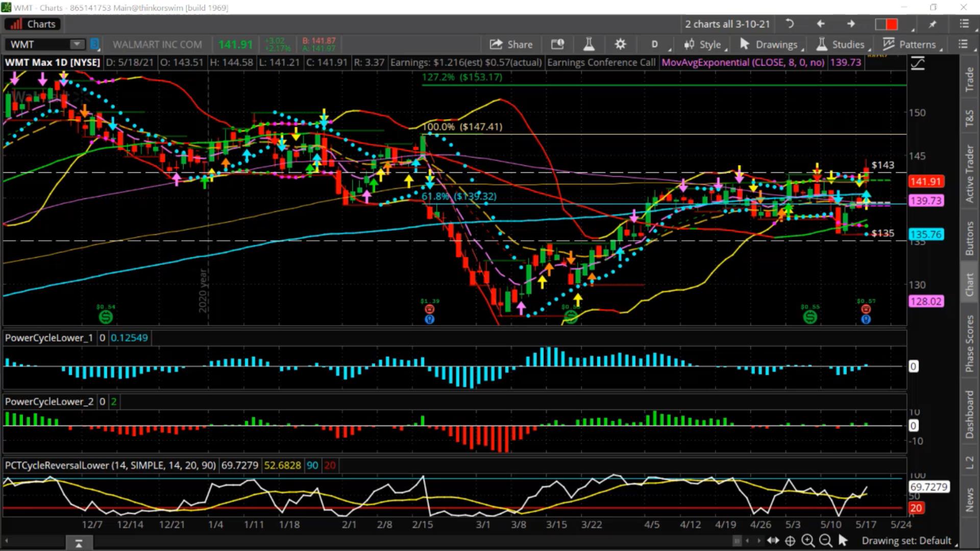Click the left arrow previous icon
The image size is (980, 551).
click(x=821, y=24)
